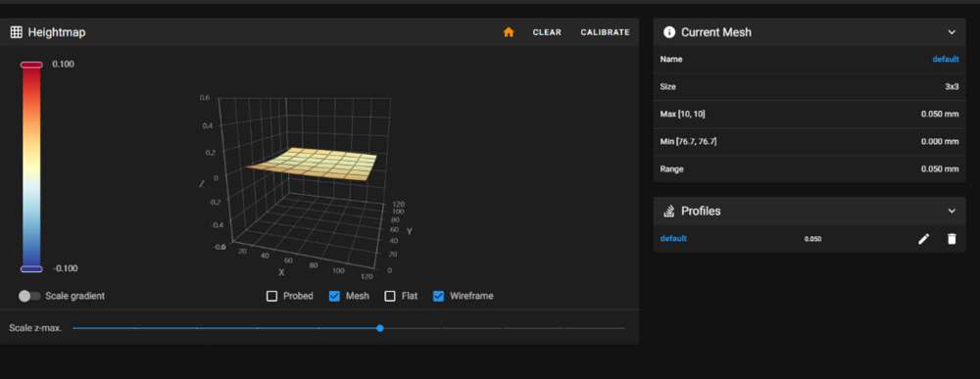Click the upper handle of color scale bar
The height and width of the screenshot is (379, 980).
[31, 65]
